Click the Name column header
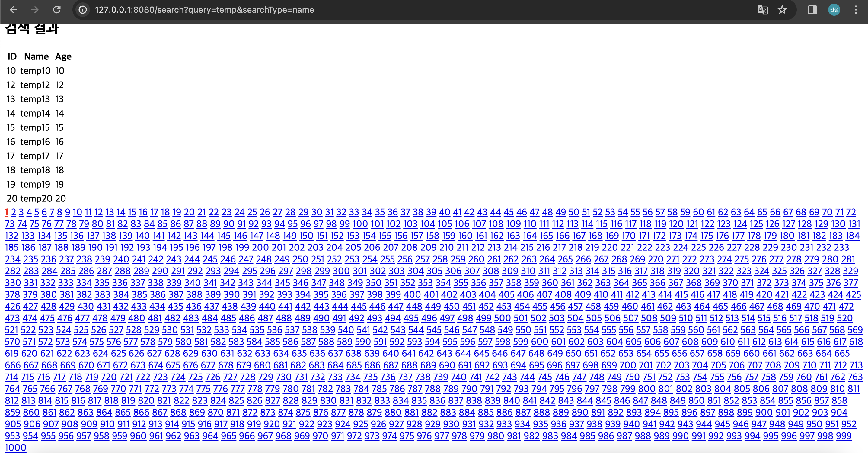 [x=37, y=57]
